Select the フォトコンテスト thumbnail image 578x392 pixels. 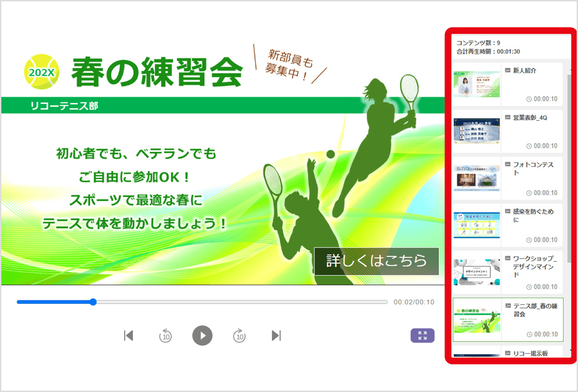click(x=477, y=178)
